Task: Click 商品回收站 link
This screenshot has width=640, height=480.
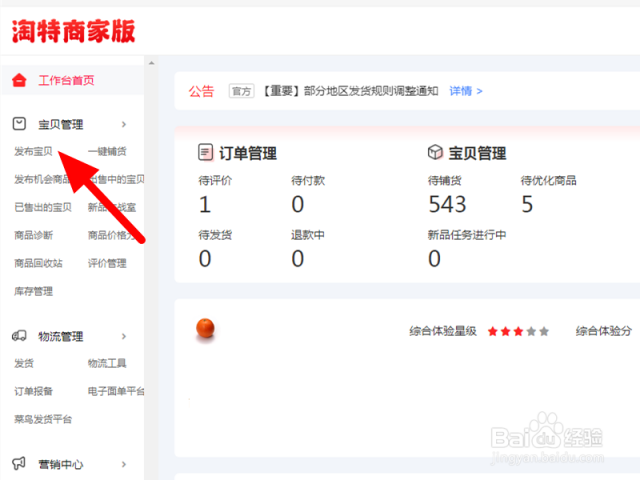Action: click(38, 263)
